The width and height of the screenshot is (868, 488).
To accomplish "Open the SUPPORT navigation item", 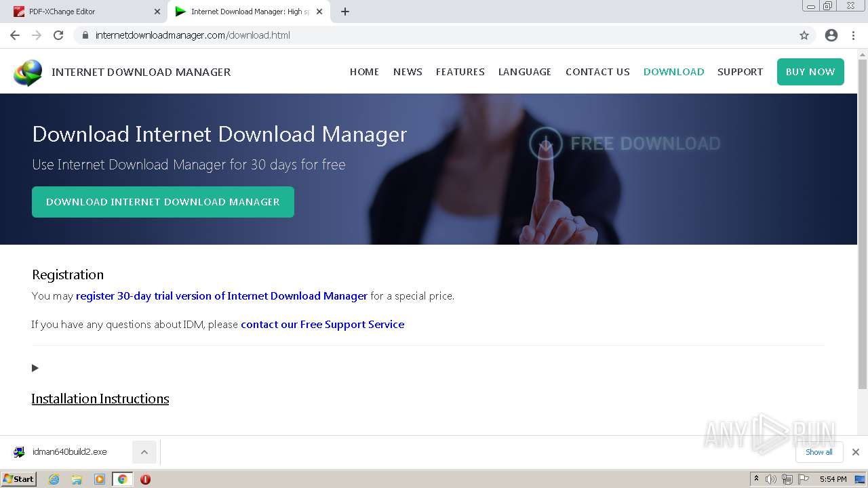I will [x=740, y=72].
